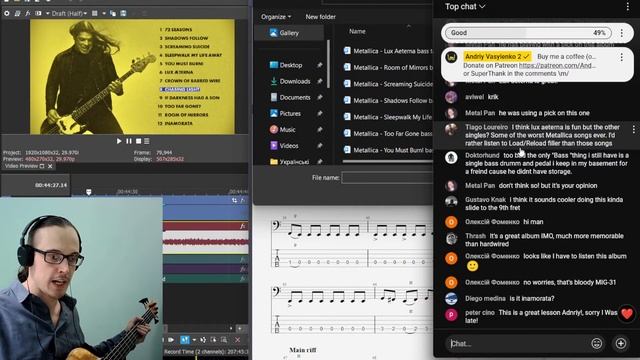Open event FX icon on purple track
Image resolution: width=640 pixels, height=360 pixels.
(243, 269)
